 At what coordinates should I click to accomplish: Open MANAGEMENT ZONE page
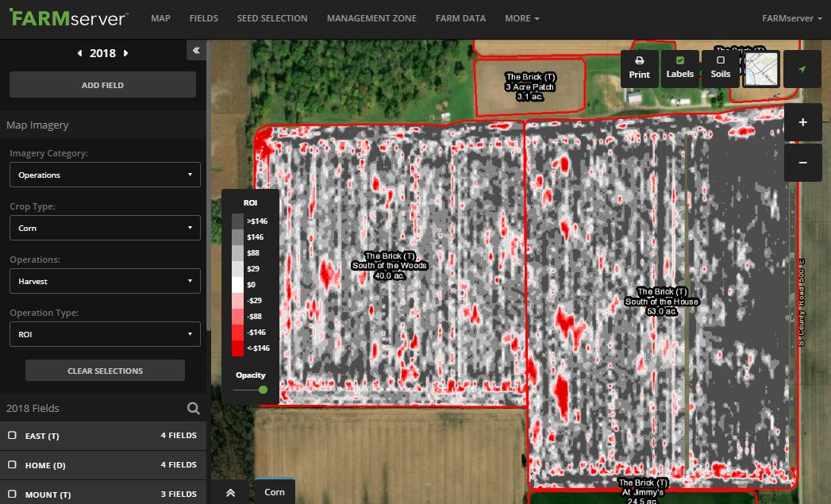click(x=371, y=18)
